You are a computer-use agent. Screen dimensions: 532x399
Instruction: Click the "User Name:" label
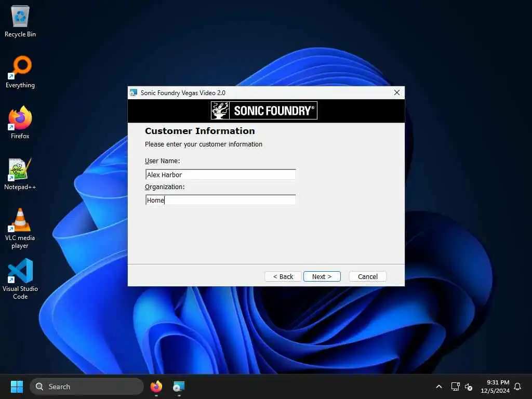(x=163, y=161)
